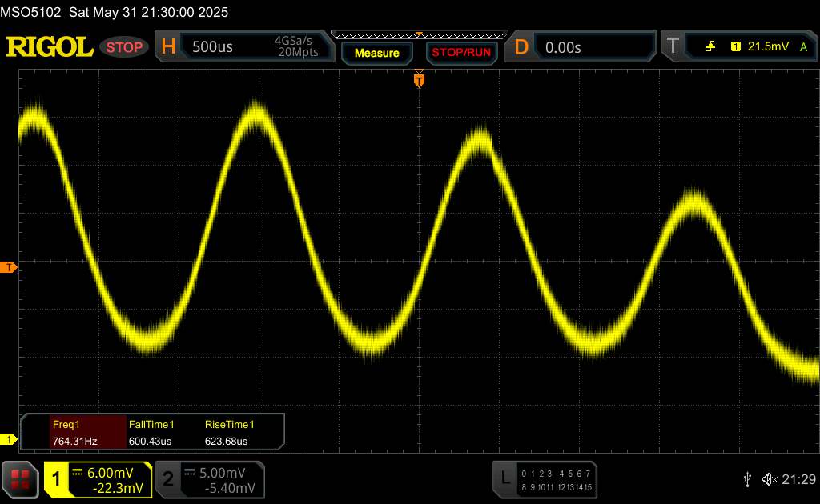The height and width of the screenshot is (504, 820).
Task: Toggle channel 1 with 6.00mV scale
Action: coord(98,480)
